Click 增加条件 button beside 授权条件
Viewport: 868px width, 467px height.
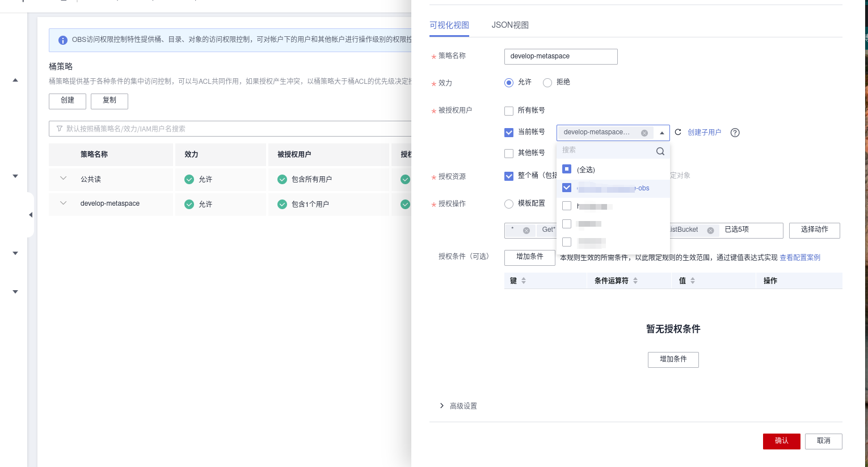[x=530, y=257]
